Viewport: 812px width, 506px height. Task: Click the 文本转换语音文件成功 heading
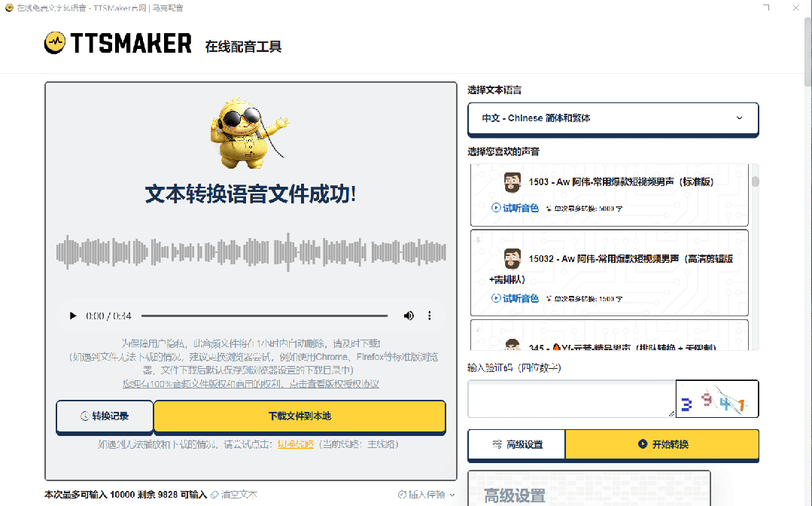point(251,194)
